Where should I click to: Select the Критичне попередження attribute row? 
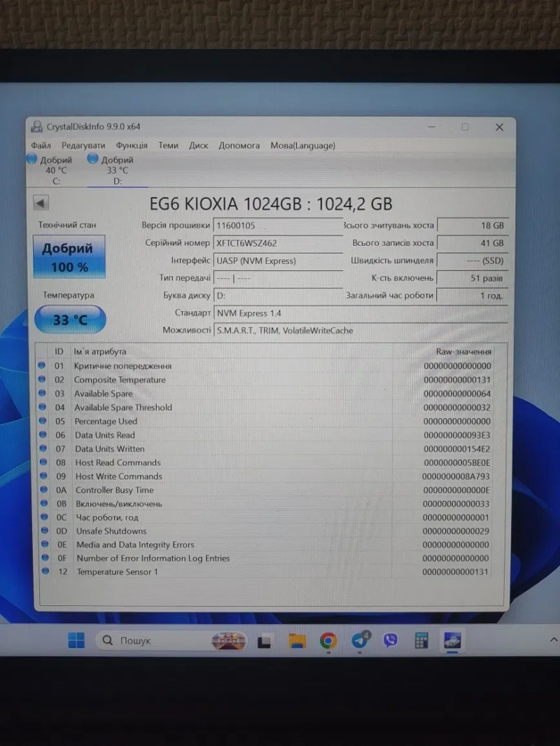click(265, 366)
